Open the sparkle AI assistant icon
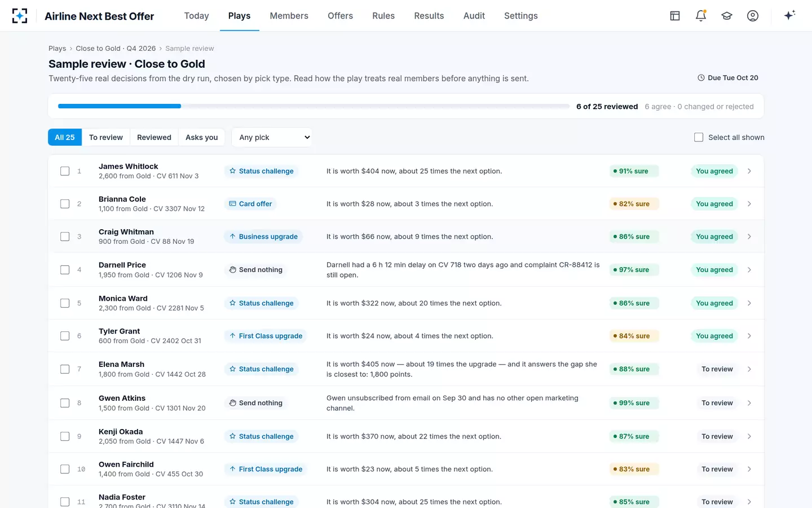The image size is (812, 508). (x=789, y=15)
